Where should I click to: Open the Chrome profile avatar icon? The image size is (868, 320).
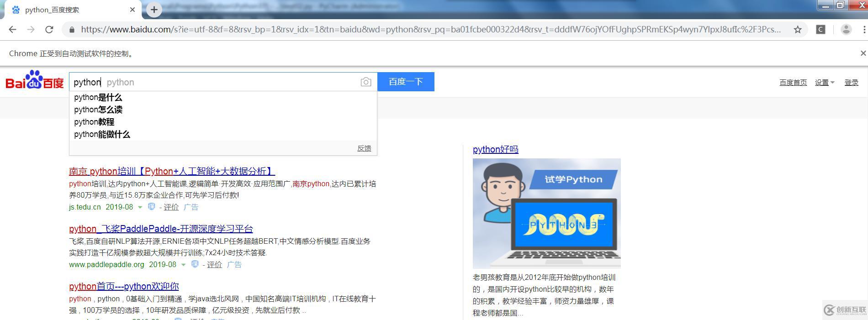point(846,30)
